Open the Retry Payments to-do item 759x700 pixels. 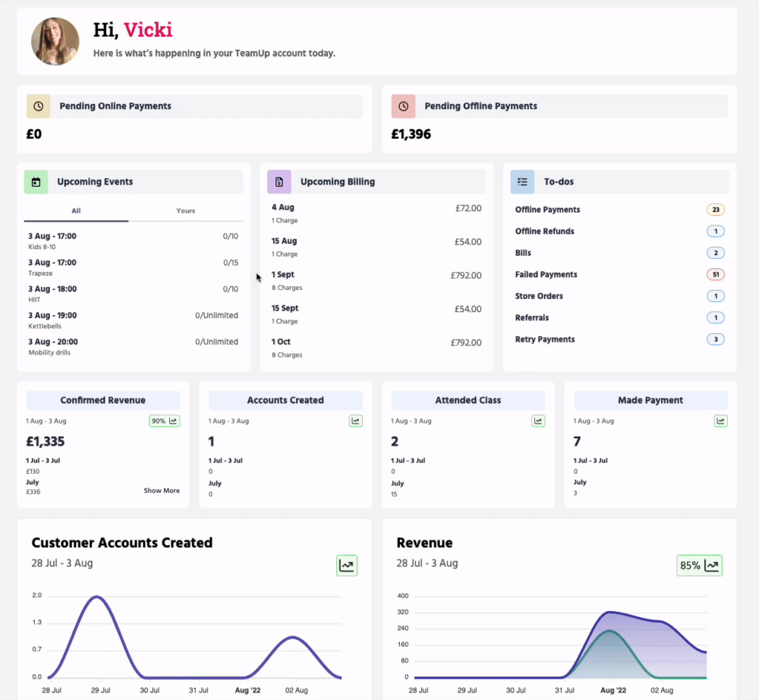[x=545, y=339]
